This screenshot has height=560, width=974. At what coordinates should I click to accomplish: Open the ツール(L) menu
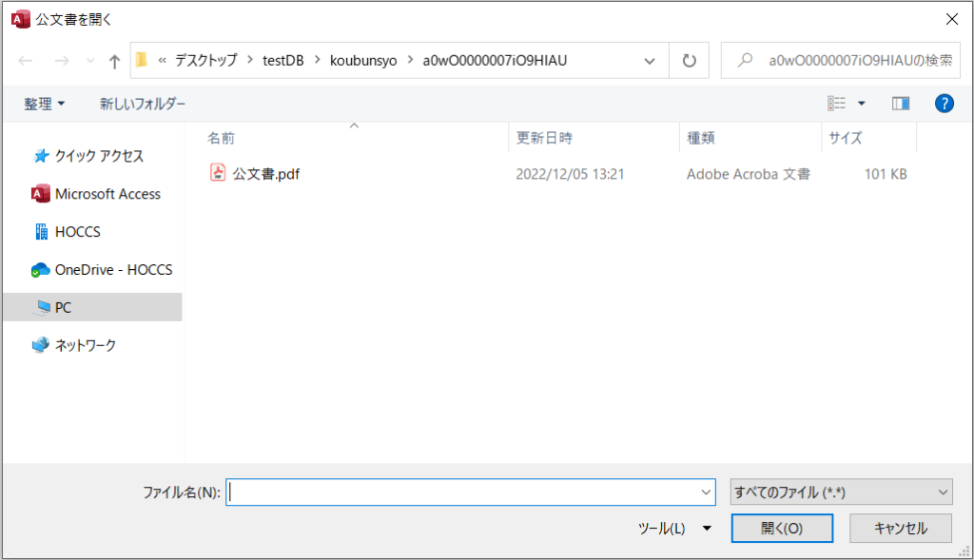[x=674, y=529]
